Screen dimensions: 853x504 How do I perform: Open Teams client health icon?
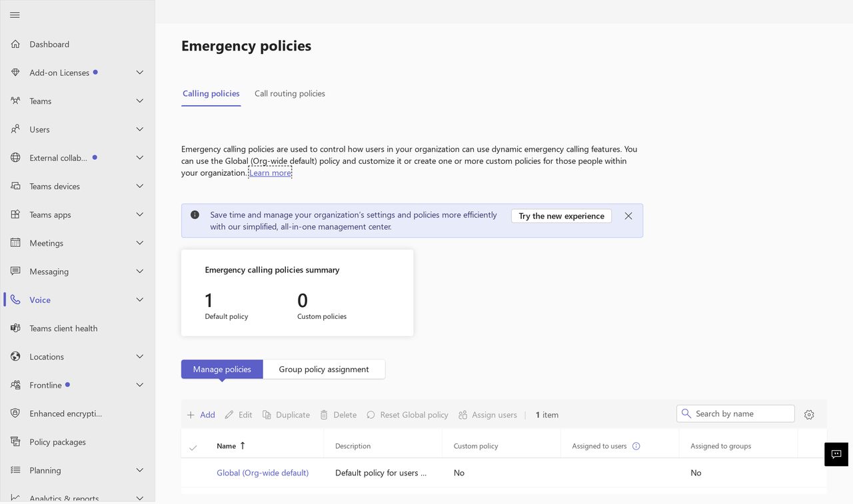15,328
